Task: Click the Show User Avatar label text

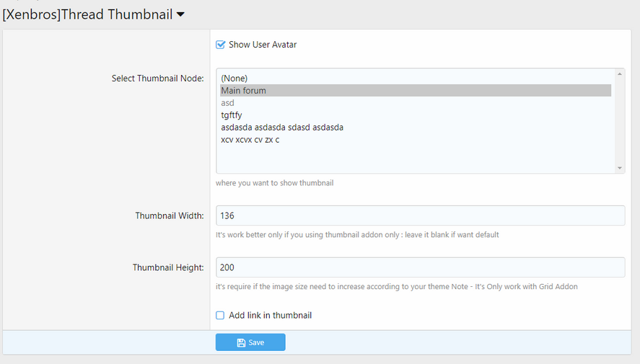Action: click(263, 45)
